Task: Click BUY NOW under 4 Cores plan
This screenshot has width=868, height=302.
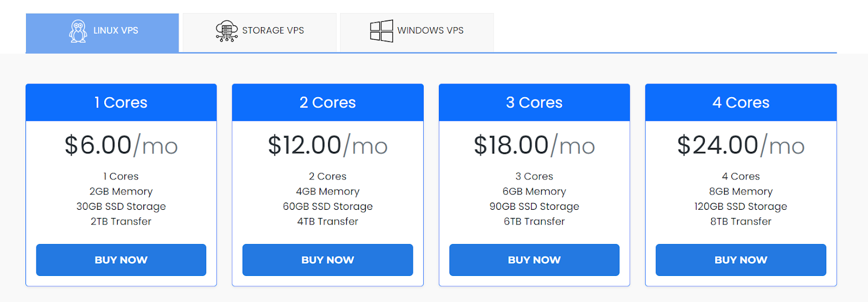Action: coord(741,260)
